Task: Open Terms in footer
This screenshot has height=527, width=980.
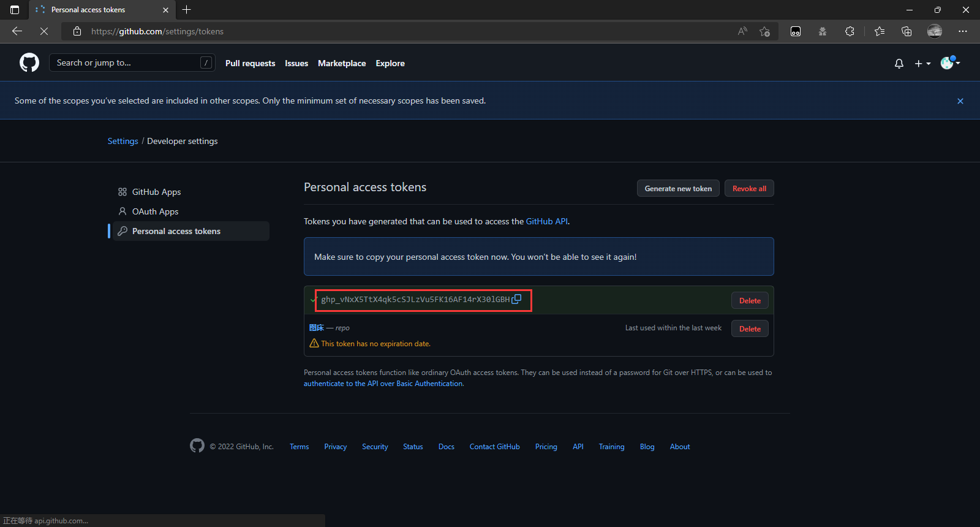Action: click(299, 447)
